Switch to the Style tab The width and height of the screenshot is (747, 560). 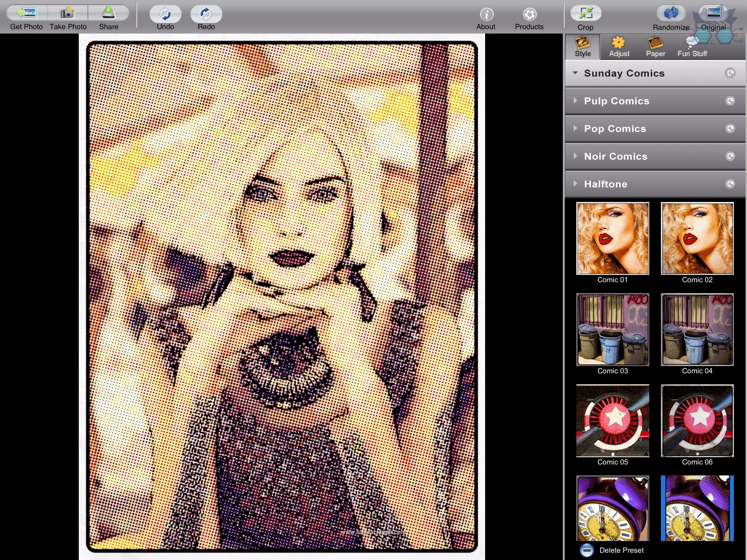582,47
